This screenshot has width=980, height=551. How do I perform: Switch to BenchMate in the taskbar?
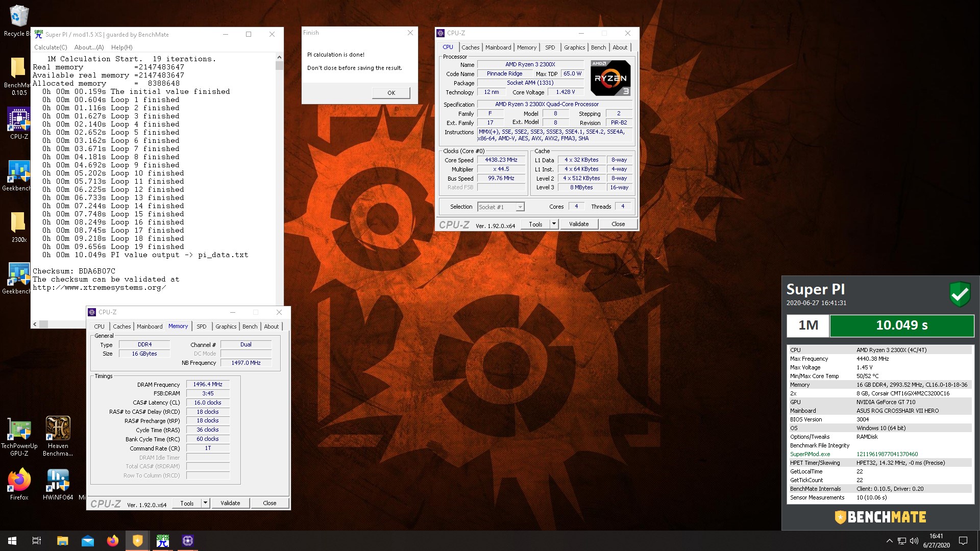[137, 541]
